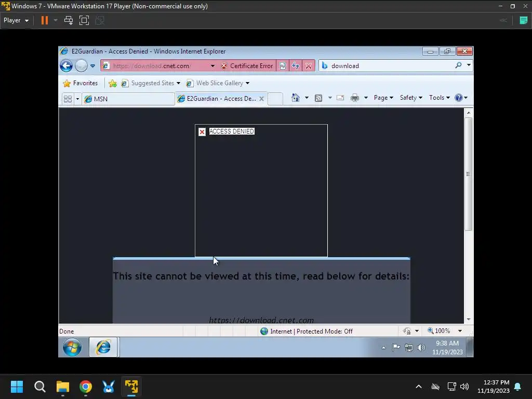Click the zoom level 100% button
This screenshot has height=399, width=532.
(439, 331)
